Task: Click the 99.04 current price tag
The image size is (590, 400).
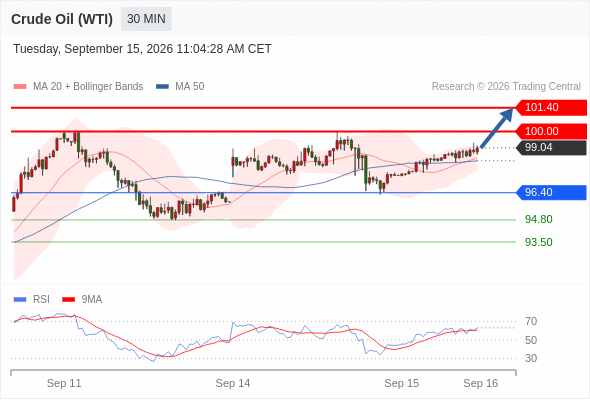Action: point(550,148)
